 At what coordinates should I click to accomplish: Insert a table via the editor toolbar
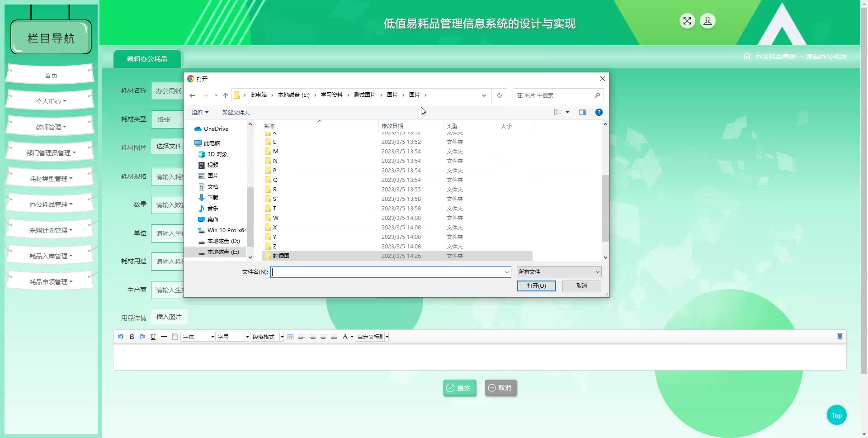point(290,337)
